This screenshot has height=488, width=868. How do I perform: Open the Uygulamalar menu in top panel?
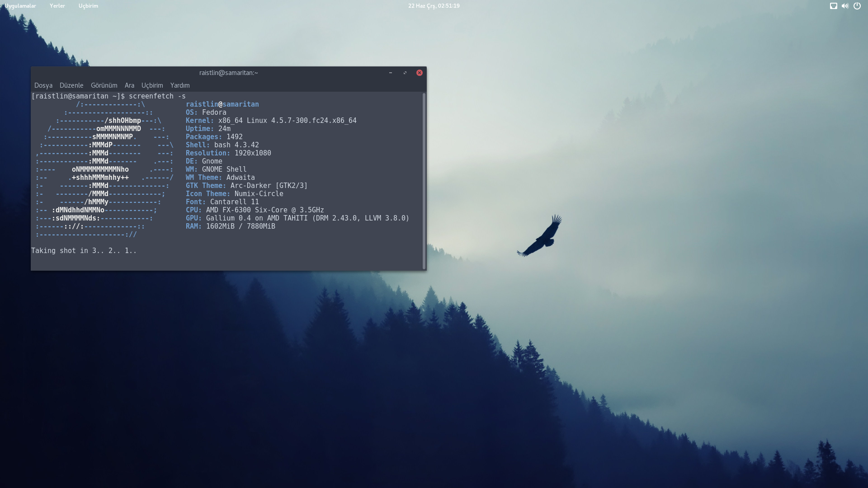coord(20,6)
